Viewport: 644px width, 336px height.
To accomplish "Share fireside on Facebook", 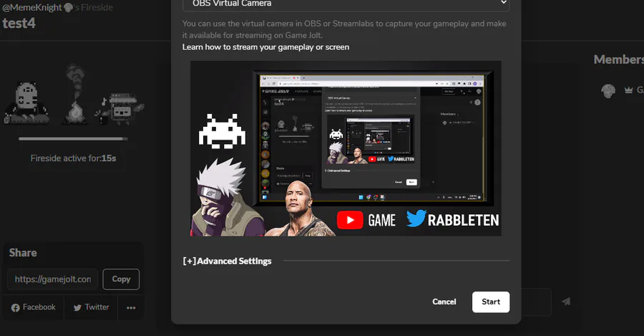I will [x=33, y=307].
